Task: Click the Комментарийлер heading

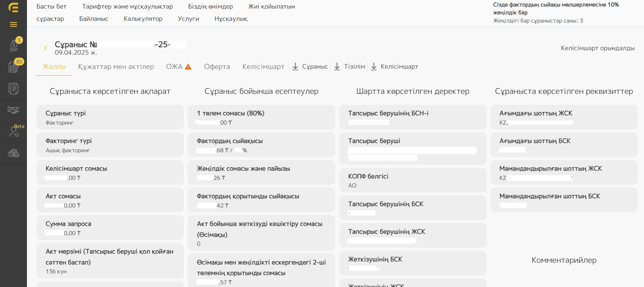Action: pyautogui.click(x=564, y=260)
